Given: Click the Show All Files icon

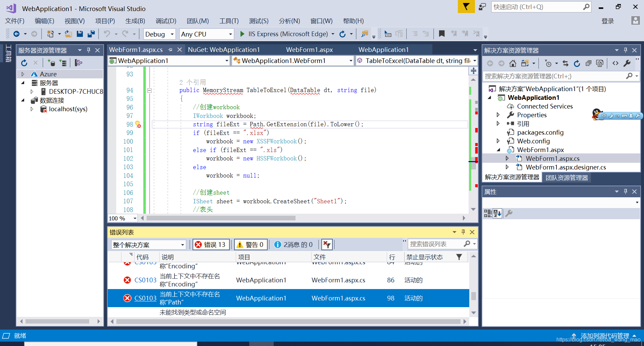Looking at the screenshot, I should click(600, 63).
